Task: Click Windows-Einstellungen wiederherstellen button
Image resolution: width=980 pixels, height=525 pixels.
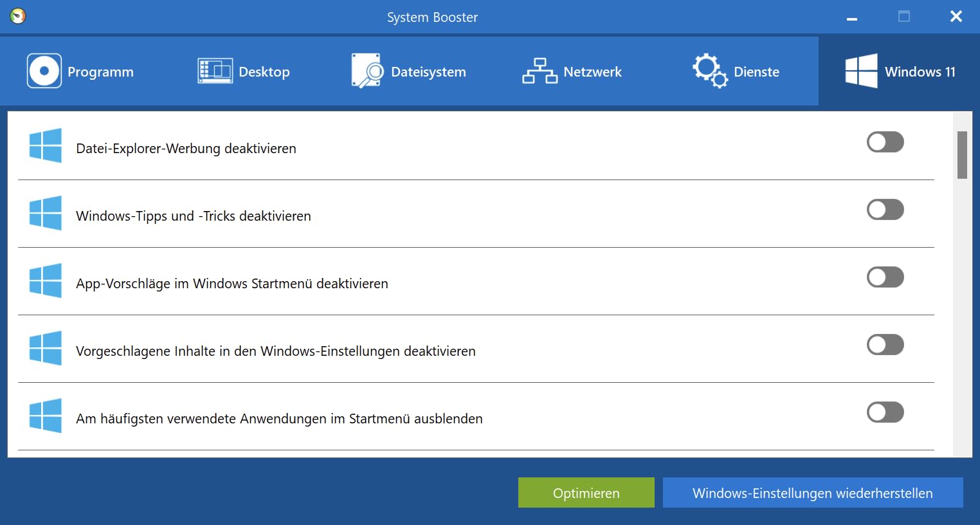Action: (813, 493)
